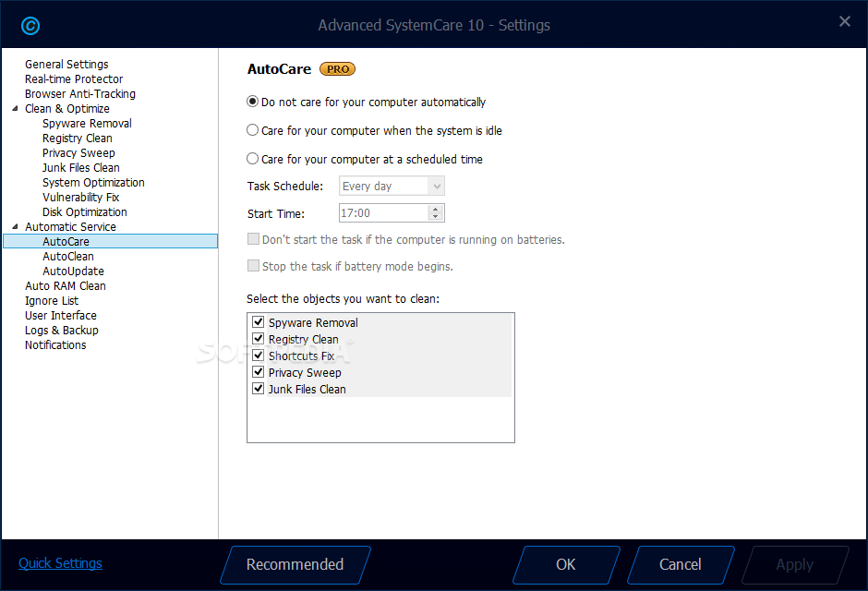Select 'Care for your computer when system is idle'
Screen dimensions: 868x591
click(x=252, y=130)
